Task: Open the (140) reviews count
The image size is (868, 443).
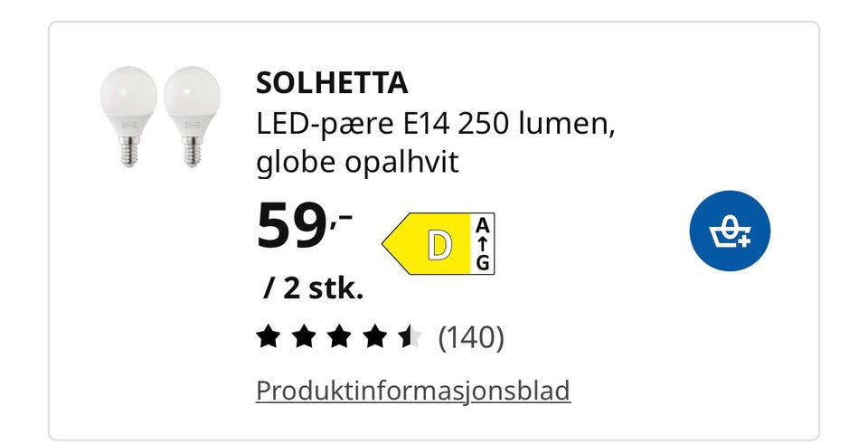Action: tap(470, 338)
